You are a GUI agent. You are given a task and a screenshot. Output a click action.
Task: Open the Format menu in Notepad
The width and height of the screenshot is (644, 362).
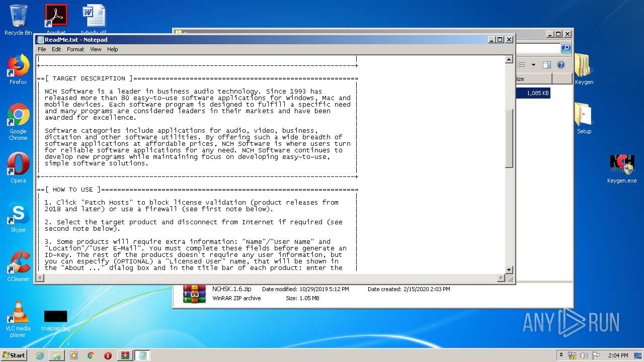click(75, 49)
